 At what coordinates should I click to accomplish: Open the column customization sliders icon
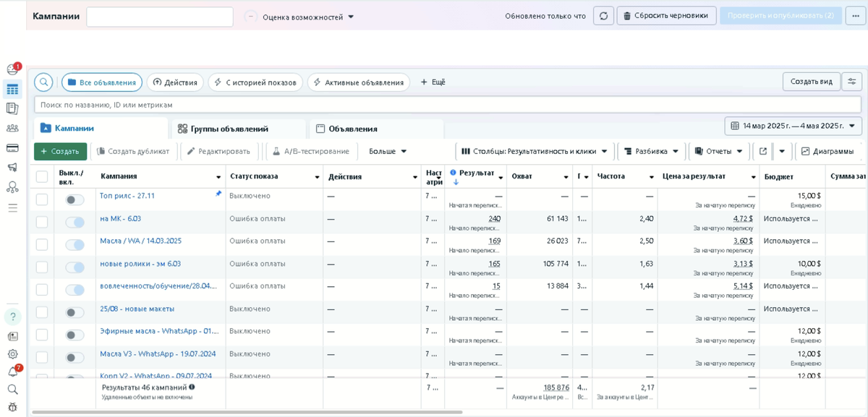click(854, 82)
